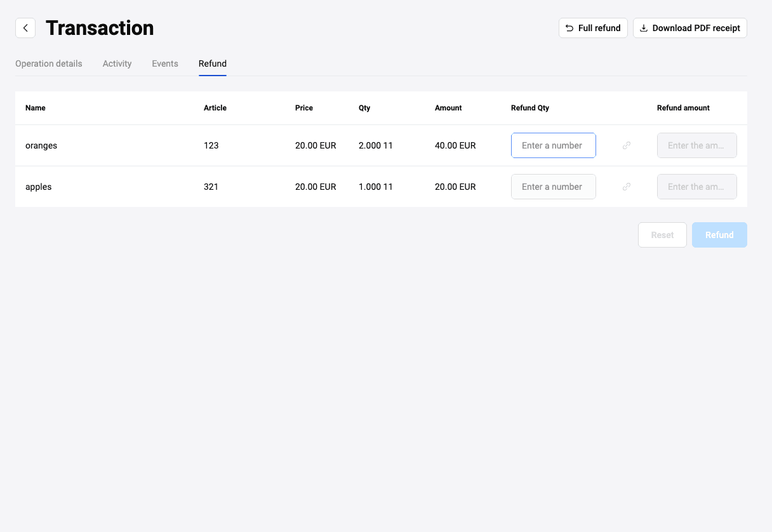Click the 'apples' item name
Image resolution: width=772 pixels, height=532 pixels.
(x=39, y=187)
